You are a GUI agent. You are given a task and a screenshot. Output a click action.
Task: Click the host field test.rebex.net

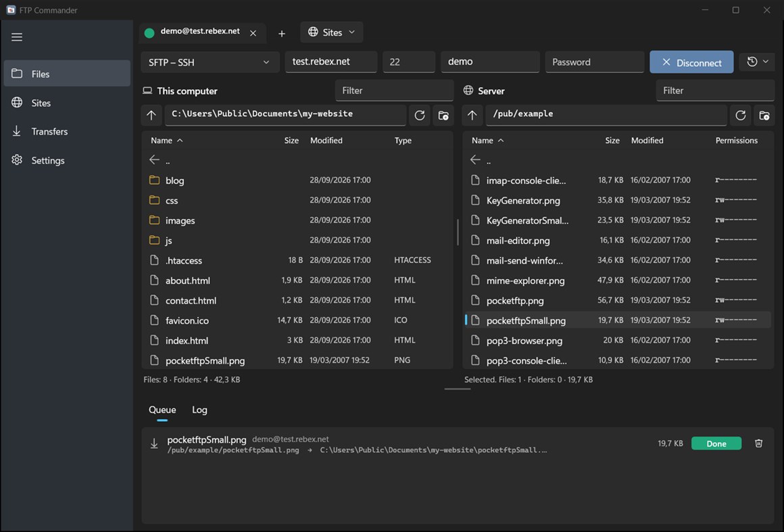[331, 62]
